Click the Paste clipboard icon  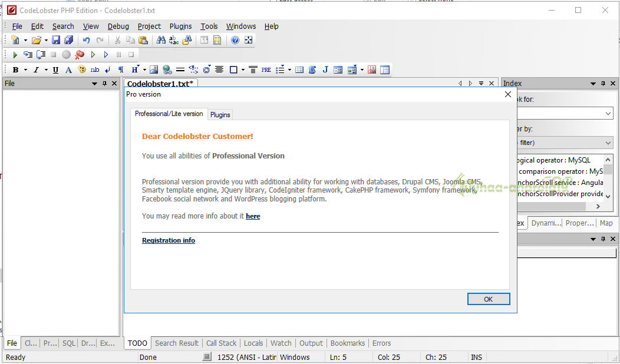[143, 40]
